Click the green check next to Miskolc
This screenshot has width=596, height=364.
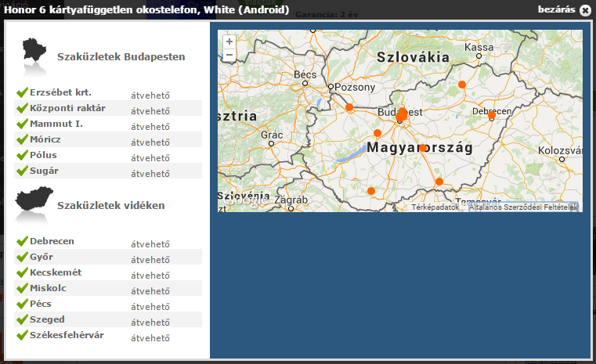point(23,287)
